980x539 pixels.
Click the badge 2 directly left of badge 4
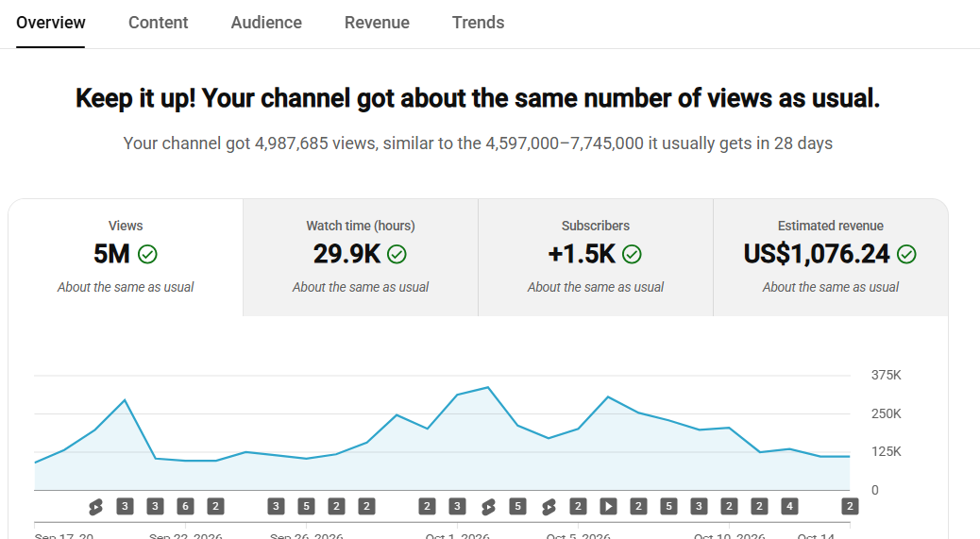(759, 507)
